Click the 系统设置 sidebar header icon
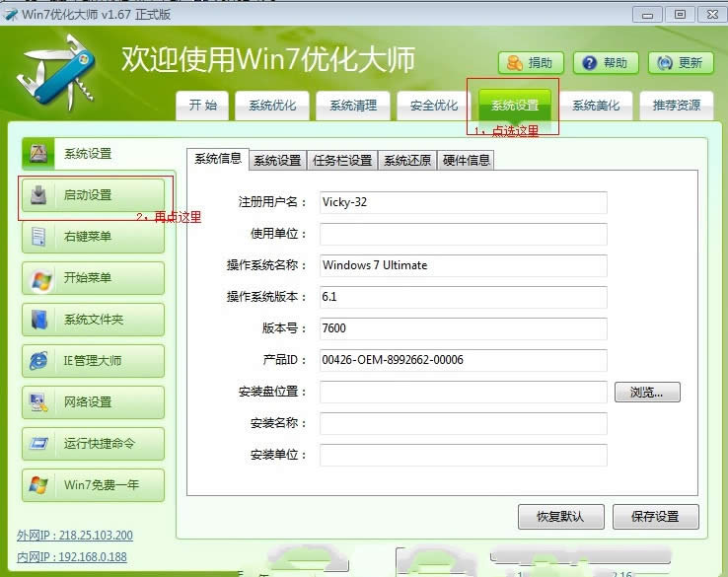Screen dimensions: 728x577 (38, 153)
